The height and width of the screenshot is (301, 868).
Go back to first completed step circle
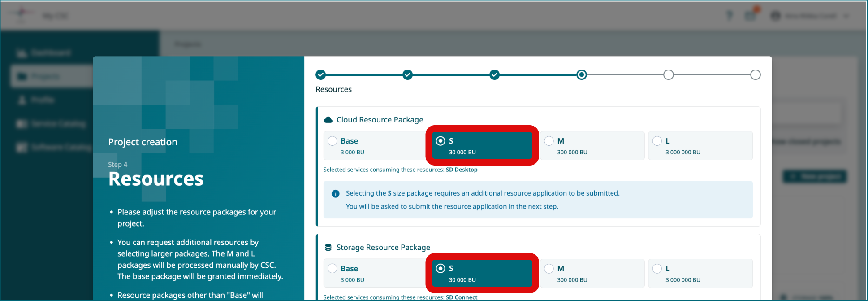point(320,75)
